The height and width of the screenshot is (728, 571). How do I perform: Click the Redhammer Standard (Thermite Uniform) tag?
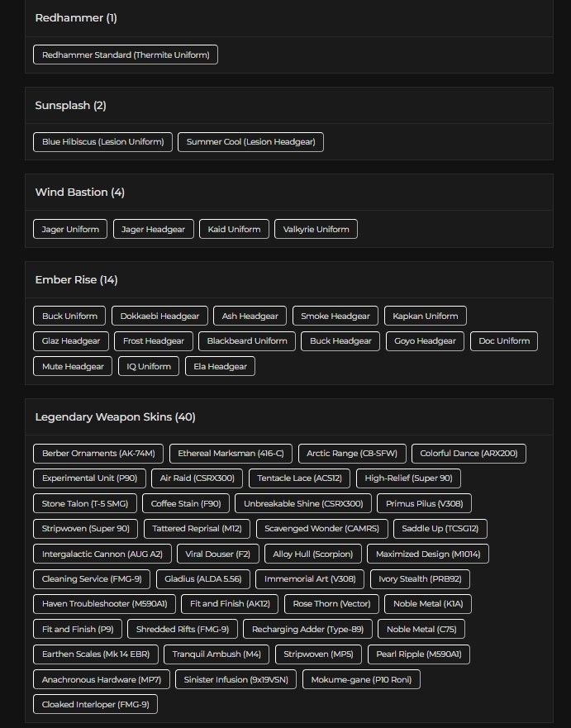tap(126, 55)
